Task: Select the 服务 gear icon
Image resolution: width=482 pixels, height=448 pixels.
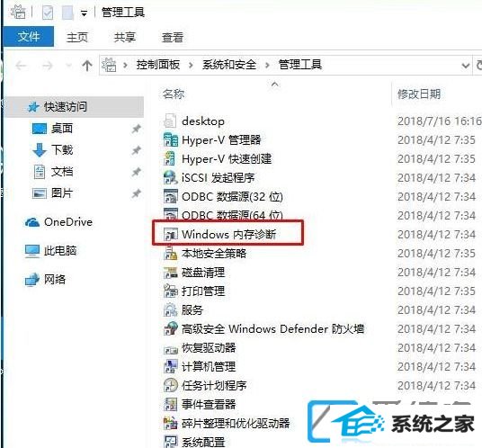Action: click(x=171, y=310)
